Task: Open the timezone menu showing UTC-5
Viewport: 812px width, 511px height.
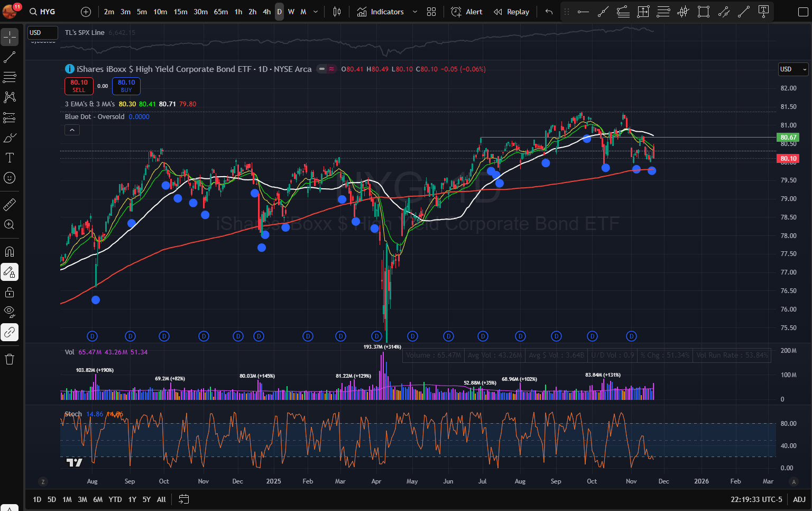Action: (756, 499)
